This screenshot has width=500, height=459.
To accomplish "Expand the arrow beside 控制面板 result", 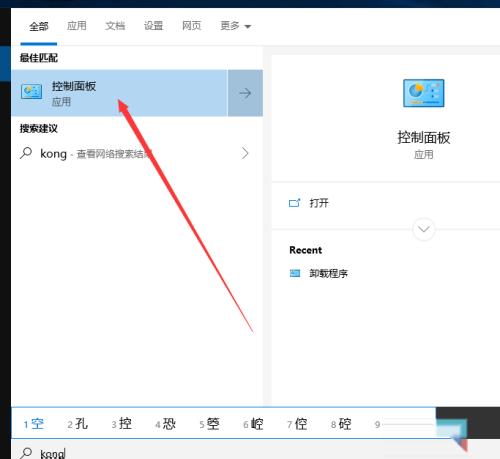I will click(x=245, y=93).
